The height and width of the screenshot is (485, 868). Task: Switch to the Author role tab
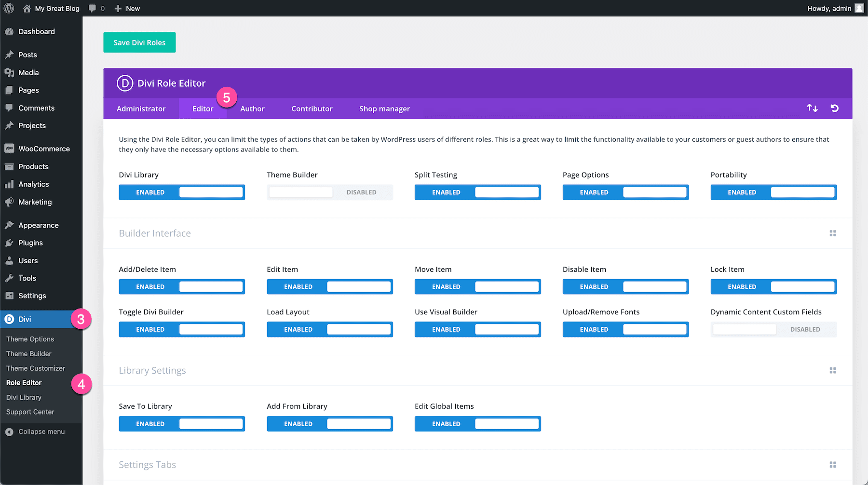pyautogui.click(x=252, y=108)
